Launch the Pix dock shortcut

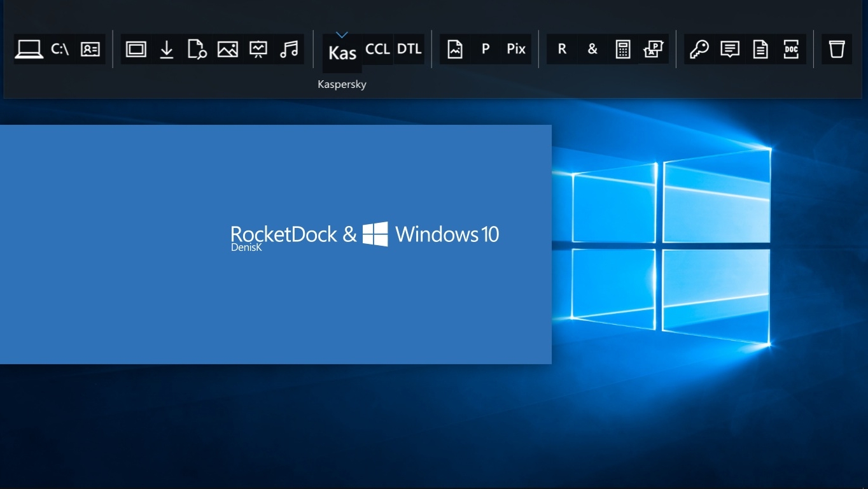pyautogui.click(x=516, y=49)
